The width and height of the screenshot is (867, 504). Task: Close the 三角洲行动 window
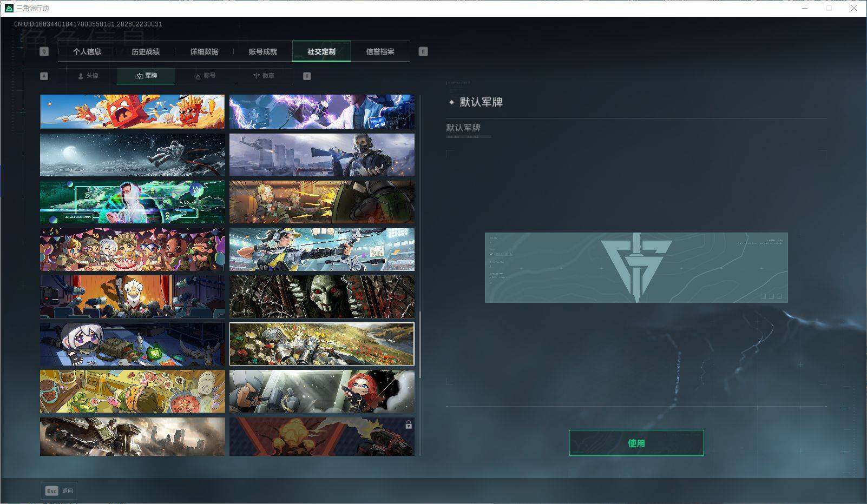pyautogui.click(x=854, y=8)
